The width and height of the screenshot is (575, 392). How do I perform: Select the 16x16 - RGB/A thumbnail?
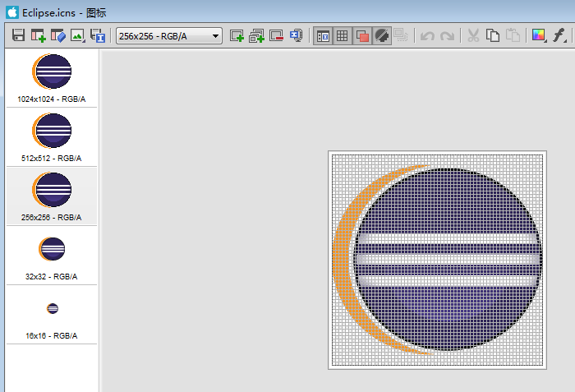(x=52, y=315)
